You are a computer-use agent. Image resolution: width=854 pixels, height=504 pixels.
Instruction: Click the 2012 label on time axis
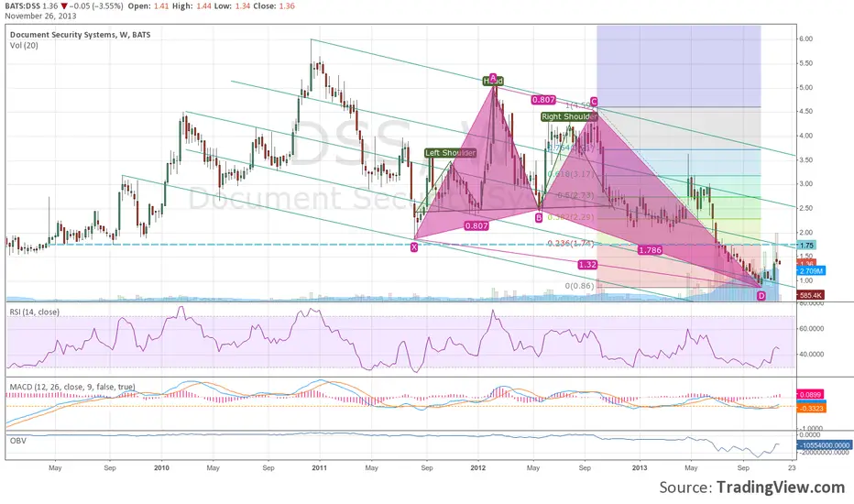pyautogui.click(x=477, y=468)
